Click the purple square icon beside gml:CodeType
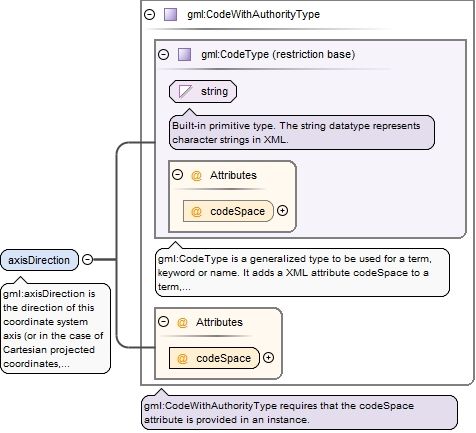The image size is (476, 433). click(184, 54)
